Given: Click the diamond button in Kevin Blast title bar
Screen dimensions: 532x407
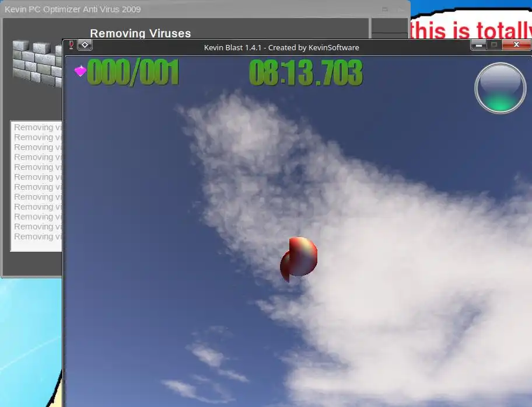Looking at the screenshot, I should (x=85, y=44).
